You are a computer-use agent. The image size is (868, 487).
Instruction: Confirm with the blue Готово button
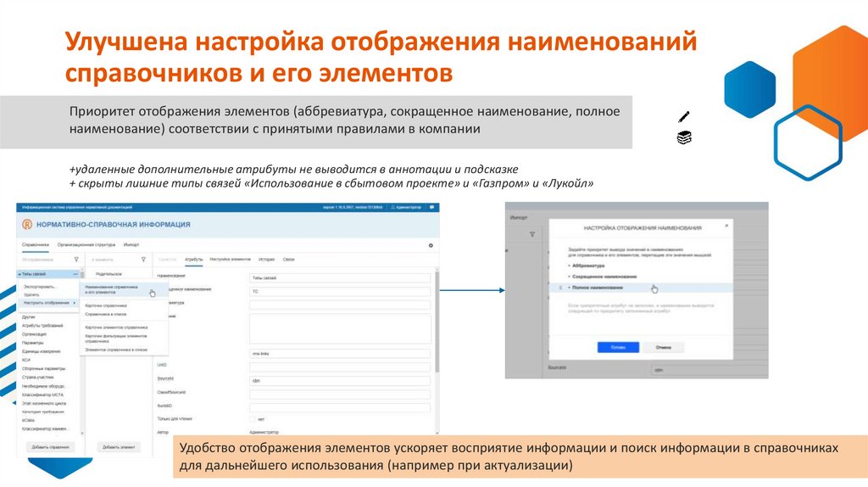pyautogui.click(x=618, y=347)
